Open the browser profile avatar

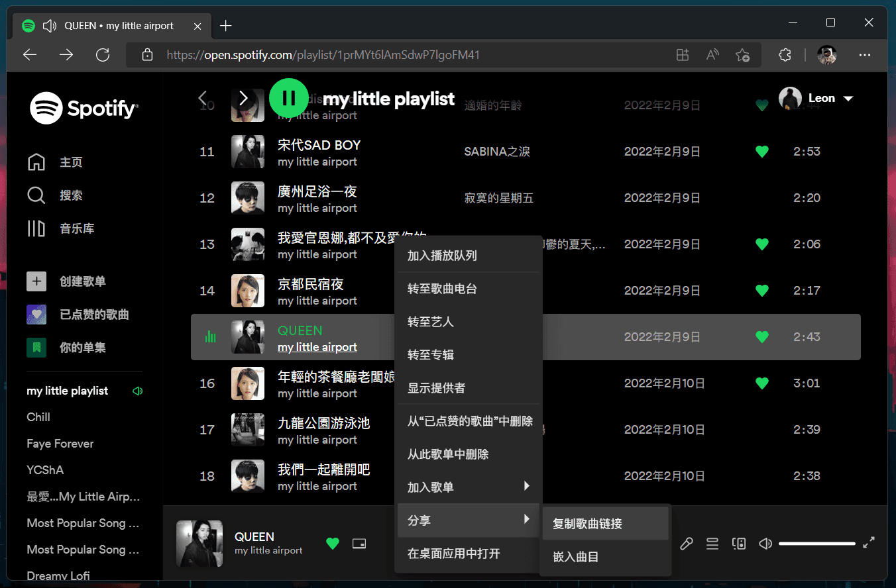click(826, 55)
